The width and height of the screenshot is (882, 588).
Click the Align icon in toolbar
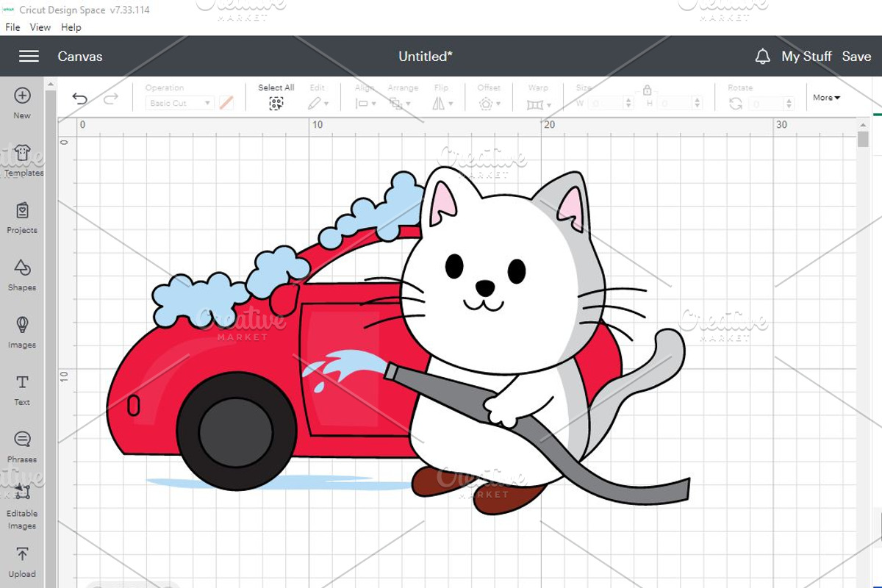click(x=362, y=104)
